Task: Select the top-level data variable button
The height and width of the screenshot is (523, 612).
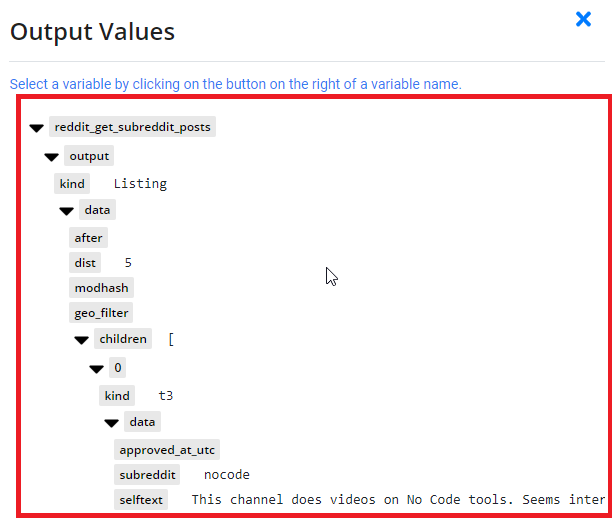Action: pos(97,210)
